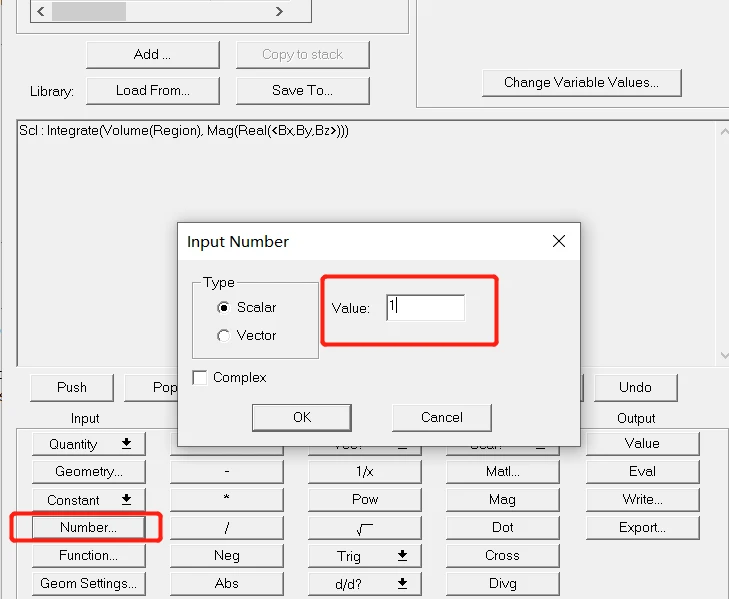729x599 pixels.
Task: Click the multiply (*) button
Action: pos(227,499)
